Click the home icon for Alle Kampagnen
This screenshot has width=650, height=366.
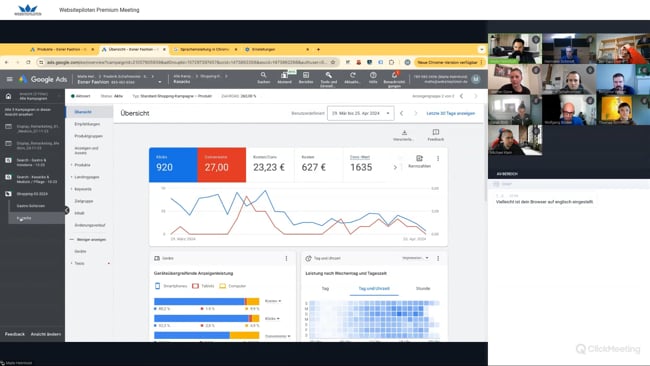8,96
